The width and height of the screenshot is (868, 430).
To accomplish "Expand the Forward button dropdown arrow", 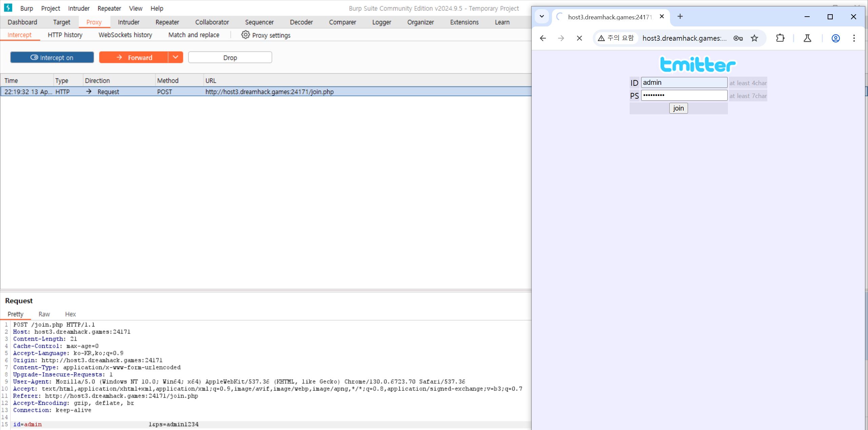I will (175, 57).
